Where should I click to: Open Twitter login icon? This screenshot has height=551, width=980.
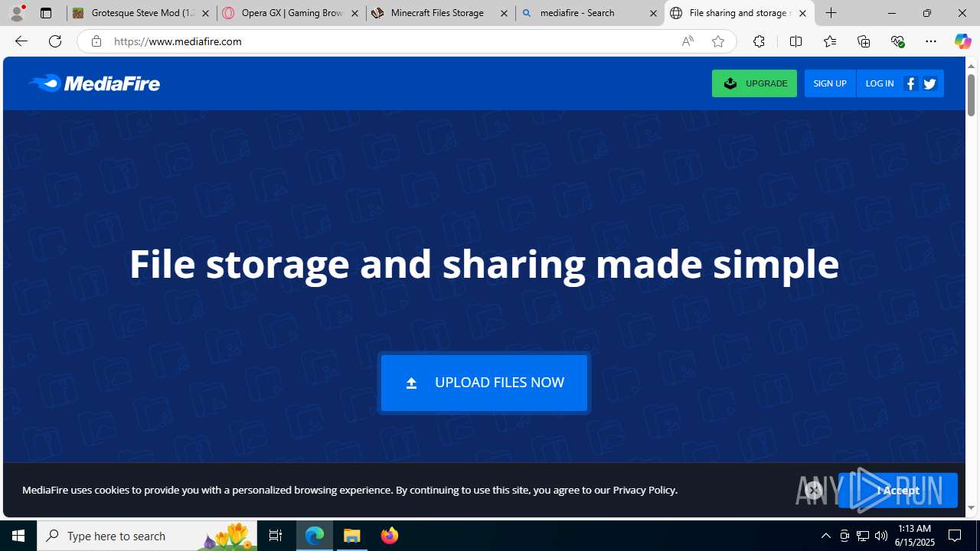point(929,83)
